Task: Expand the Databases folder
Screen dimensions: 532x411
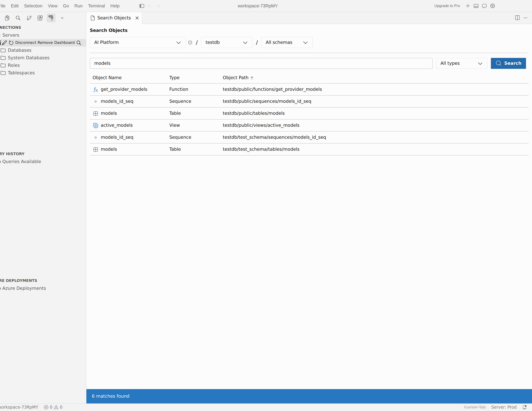Action: pos(20,50)
